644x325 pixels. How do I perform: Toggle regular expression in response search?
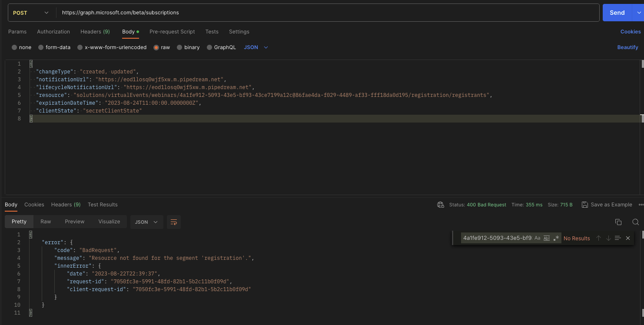(556, 238)
